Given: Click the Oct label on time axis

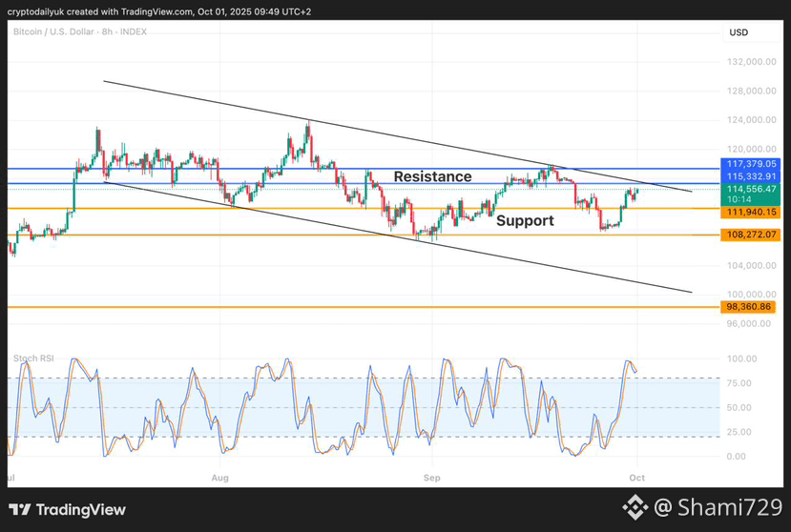Looking at the screenshot, I should tap(636, 478).
